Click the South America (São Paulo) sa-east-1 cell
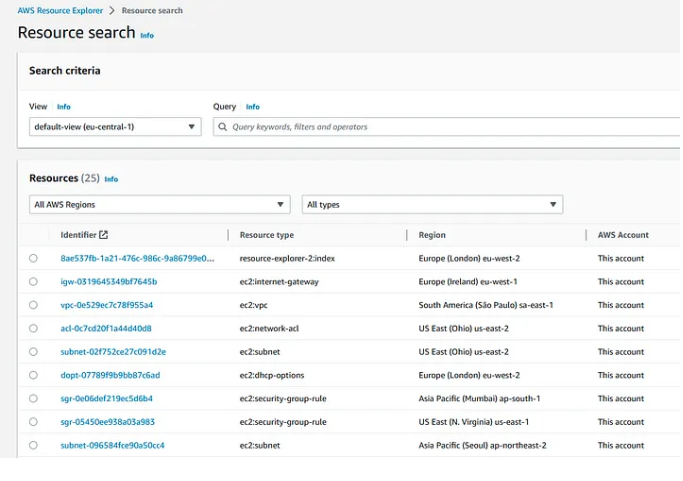Image resolution: width=683 pixels, height=481 pixels. (x=486, y=305)
